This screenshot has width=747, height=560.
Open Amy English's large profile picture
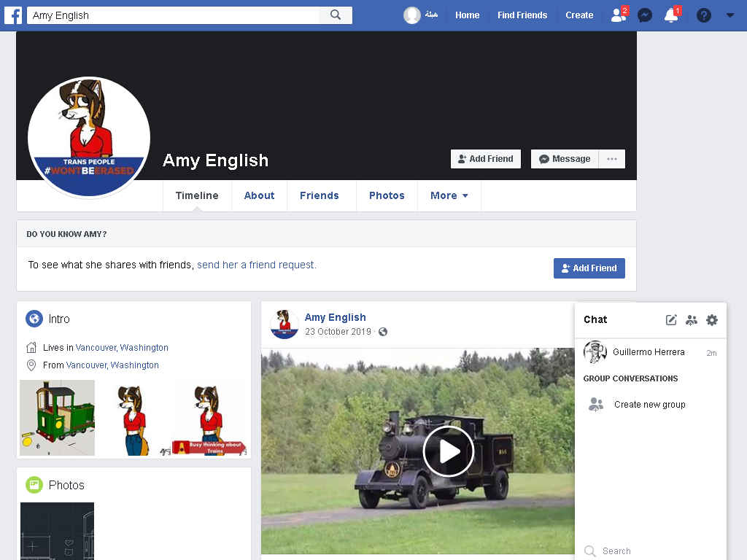[x=89, y=137]
